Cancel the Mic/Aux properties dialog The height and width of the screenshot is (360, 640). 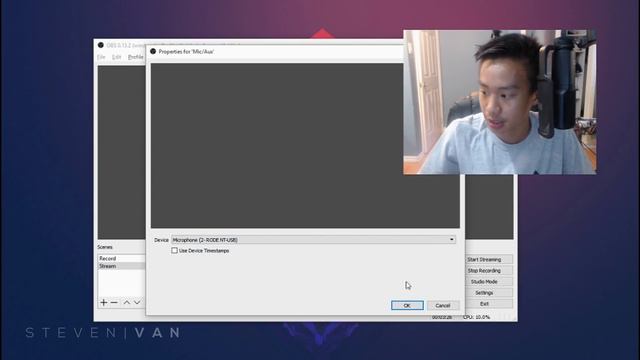coord(442,305)
